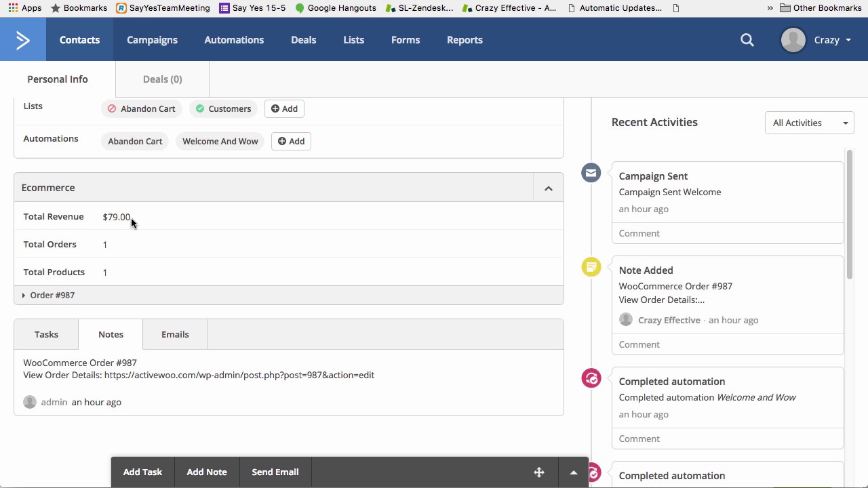Open the Google Hangouts bookmark
Viewport: 868px width, 488px height.
coord(335,8)
